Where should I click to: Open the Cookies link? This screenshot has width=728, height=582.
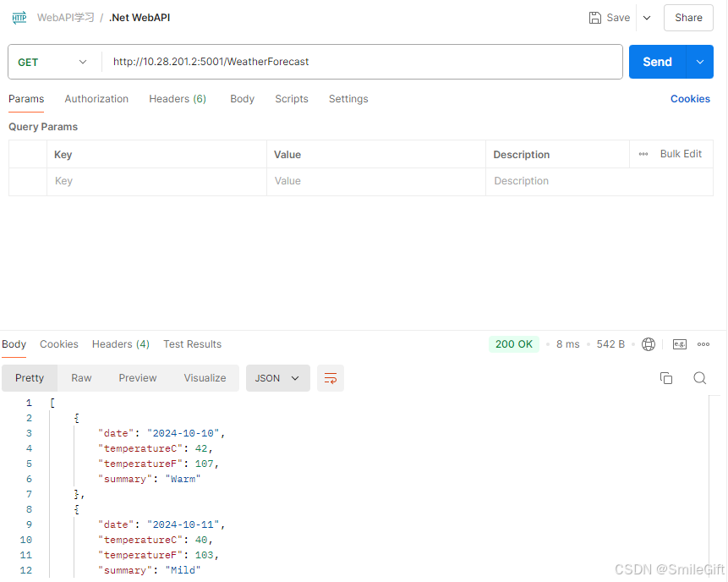(x=690, y=99)
